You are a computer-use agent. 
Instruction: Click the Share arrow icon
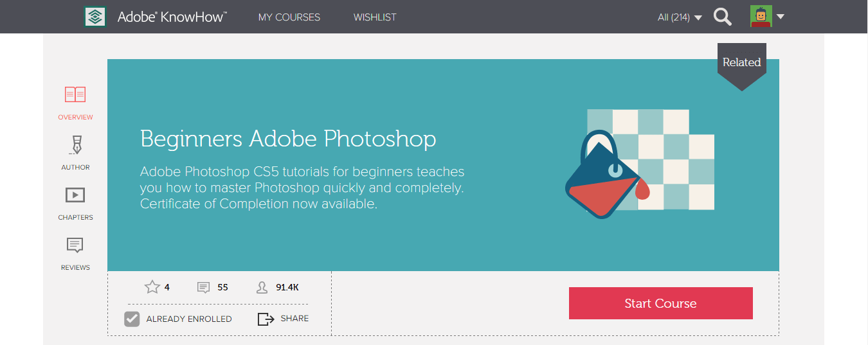(266, 319)
